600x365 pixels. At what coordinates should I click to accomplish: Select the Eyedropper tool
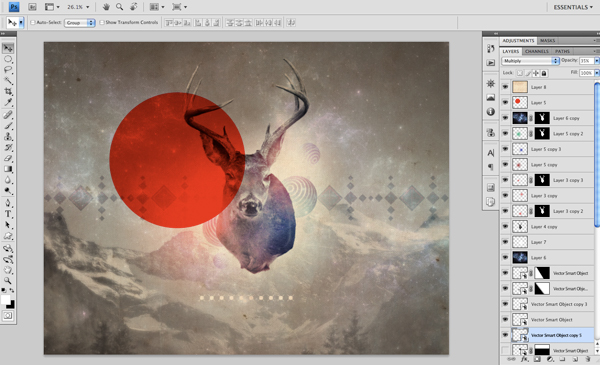[8, 102]
